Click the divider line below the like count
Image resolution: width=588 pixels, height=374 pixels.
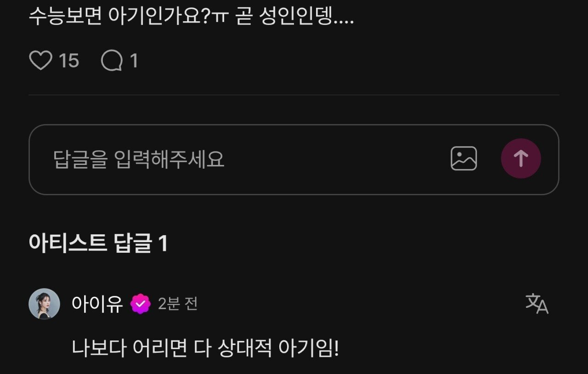click(x=294, y=95)
